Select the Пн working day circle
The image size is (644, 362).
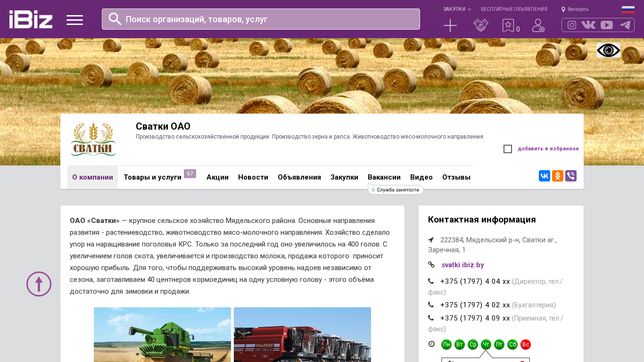tap(446, 345)
